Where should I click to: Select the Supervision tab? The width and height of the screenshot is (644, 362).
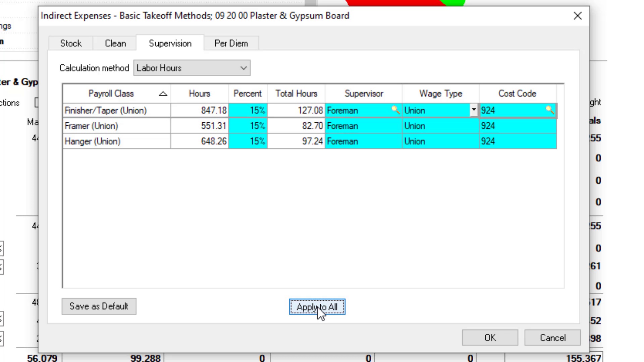point(170,44)
